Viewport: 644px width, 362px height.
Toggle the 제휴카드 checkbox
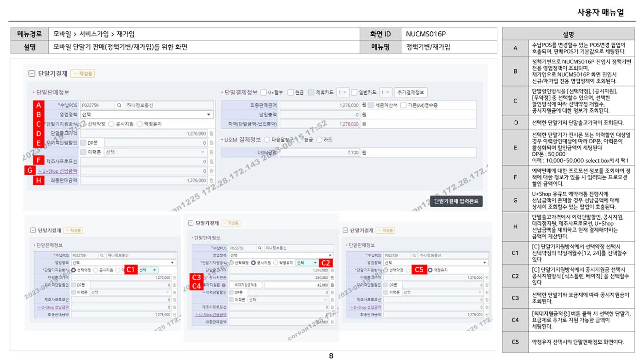click(x=311, y=92)
